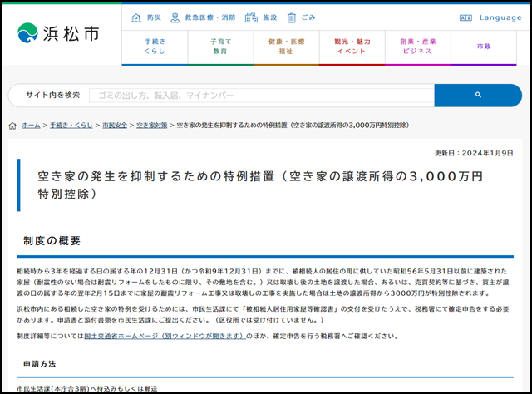Click the home icon in the breadcrumb
The width and height of the screenshot is (532, 394).
tap(12, 125)
